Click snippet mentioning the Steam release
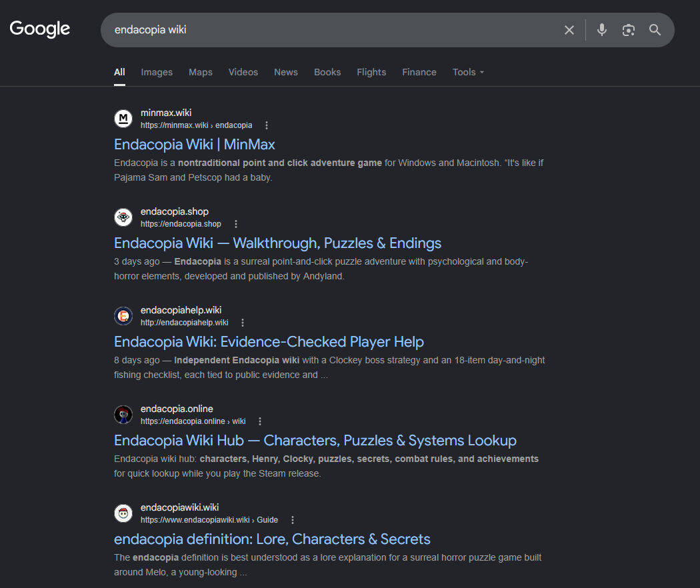 pos(327,466)
